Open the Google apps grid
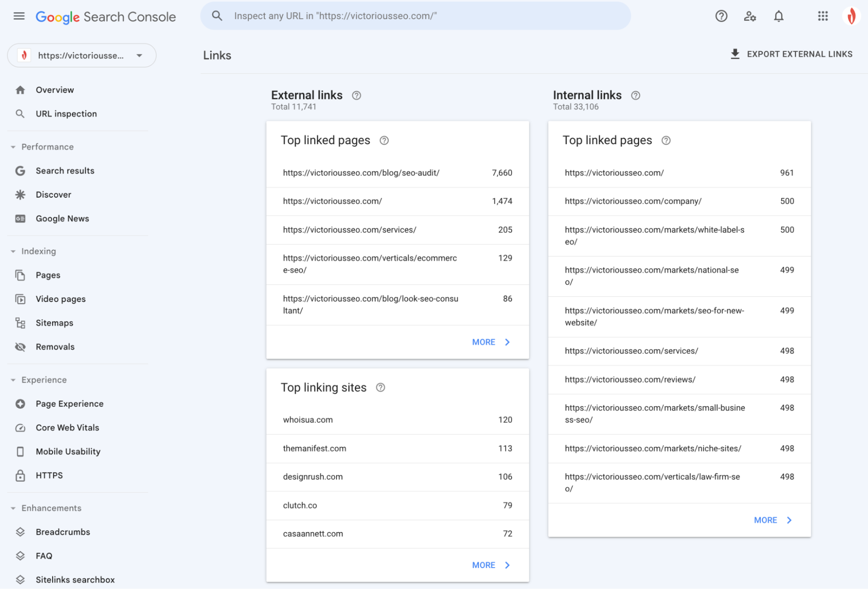This screenshot has height=589, width=868. (x=822, y=16)
